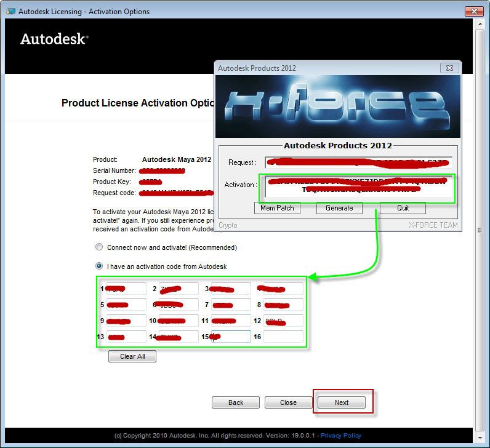Image resolution: width=490 pixels, height=448 pixels.
Task: Click the 'Autodesk Maya 2012' product name
Action: tap(177, 159)
